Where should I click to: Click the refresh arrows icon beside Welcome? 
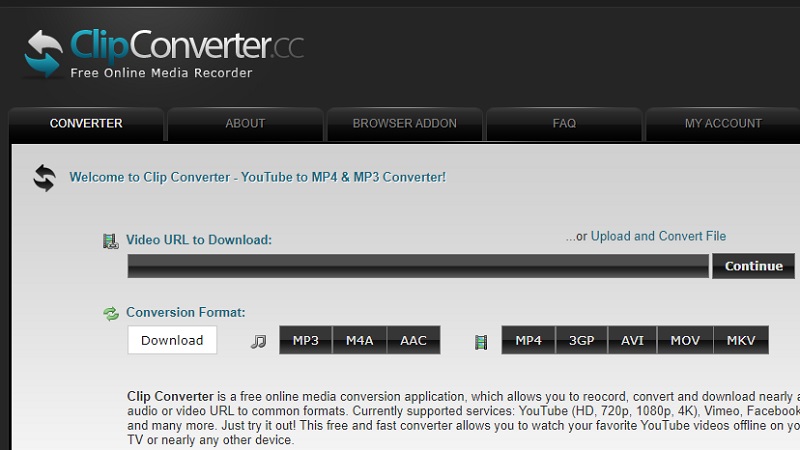44,178
